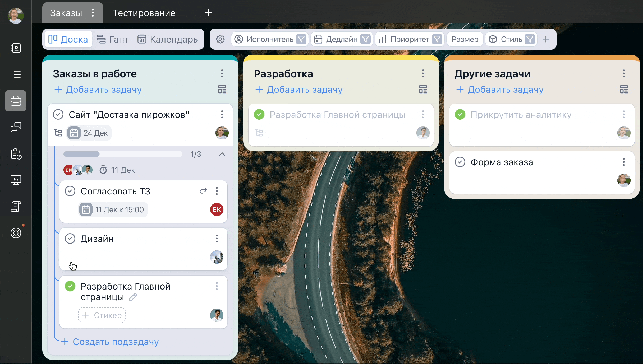Open the support lifebuoy sidebar icon
The height and width of the screenshot is (364, 643).
tap(16, 233)
